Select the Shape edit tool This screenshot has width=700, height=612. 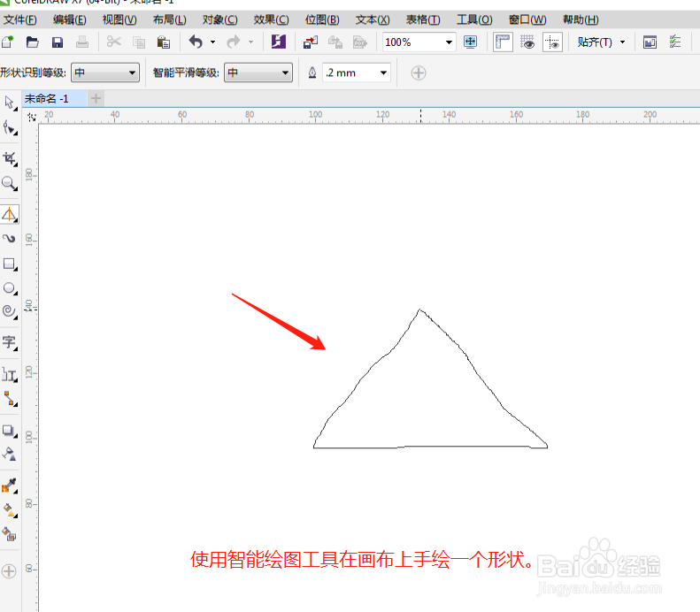pos(10,127)
